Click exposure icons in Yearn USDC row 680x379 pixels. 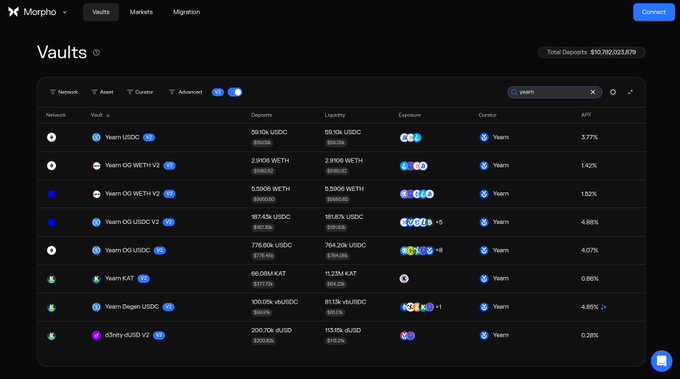click(x=410, y=138)
